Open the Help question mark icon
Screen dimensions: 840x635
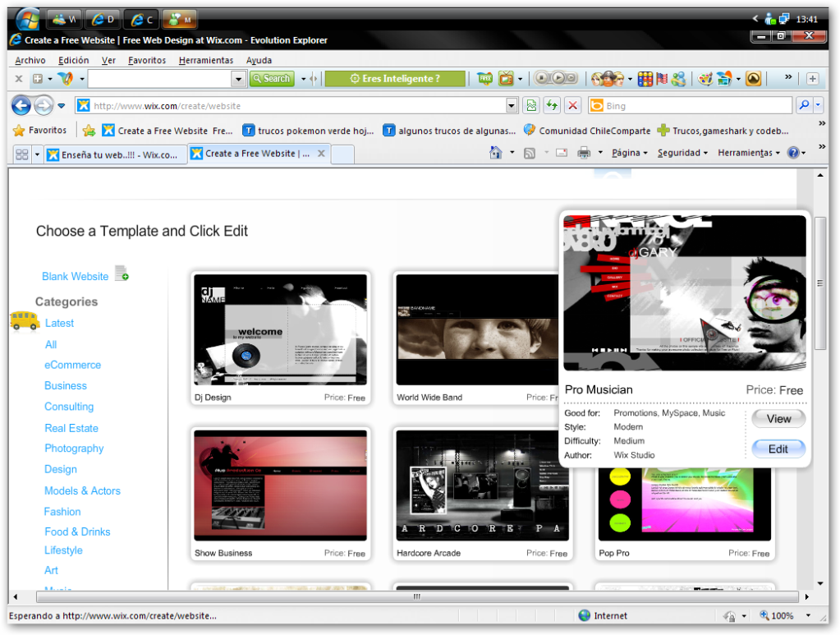point(793,154)
